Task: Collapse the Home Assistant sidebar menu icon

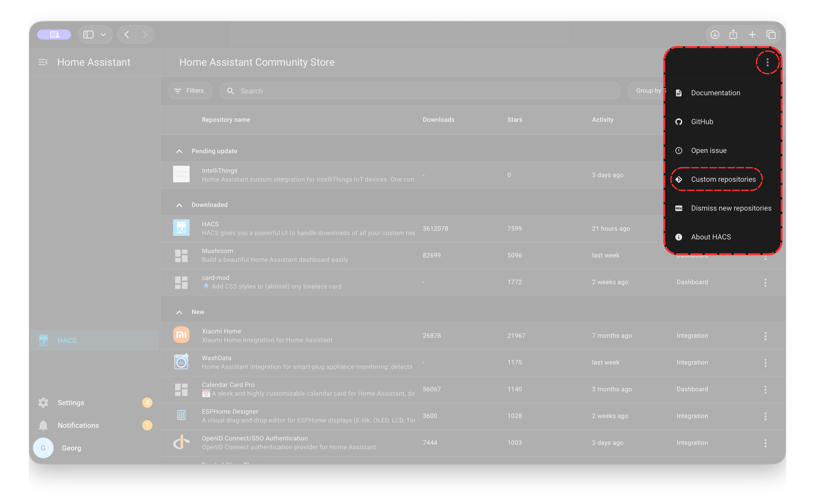Action: coord(43,62)
